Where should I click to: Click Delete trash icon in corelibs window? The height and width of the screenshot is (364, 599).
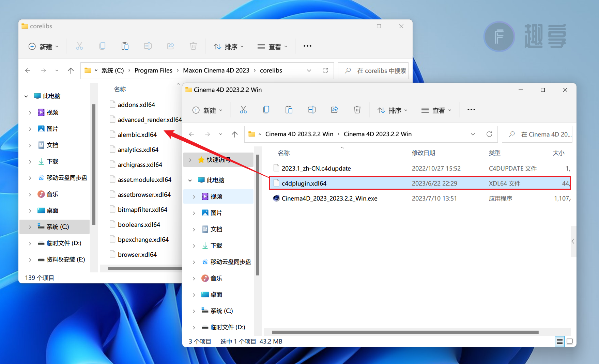click(193, 46)
